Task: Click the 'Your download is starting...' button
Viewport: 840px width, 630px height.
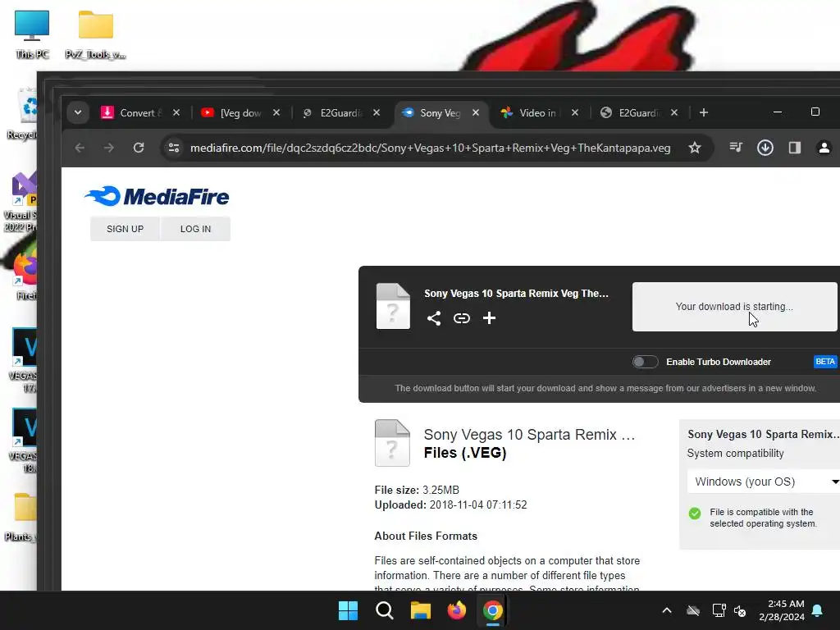Action: click(x=734, y=307)
